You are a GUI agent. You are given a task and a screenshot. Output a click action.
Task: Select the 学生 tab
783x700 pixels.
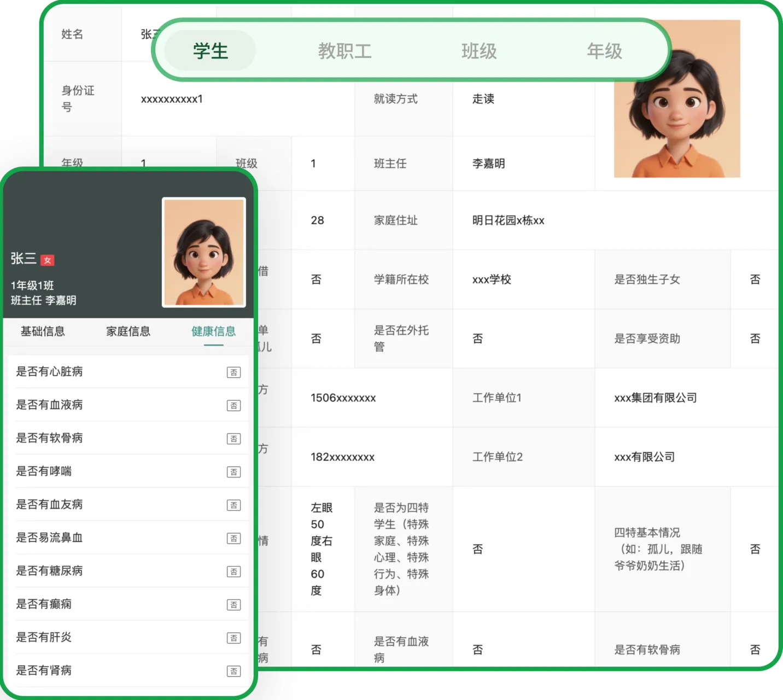[209, 50]
